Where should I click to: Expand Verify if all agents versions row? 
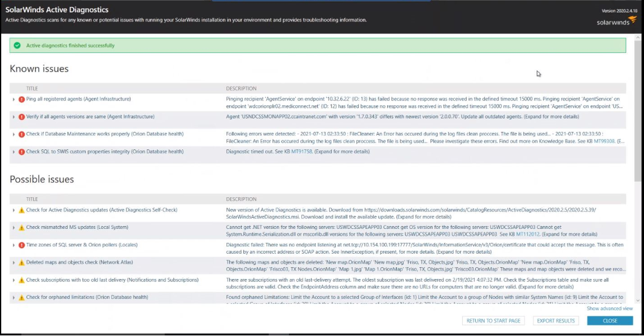[x=14, y=117]
